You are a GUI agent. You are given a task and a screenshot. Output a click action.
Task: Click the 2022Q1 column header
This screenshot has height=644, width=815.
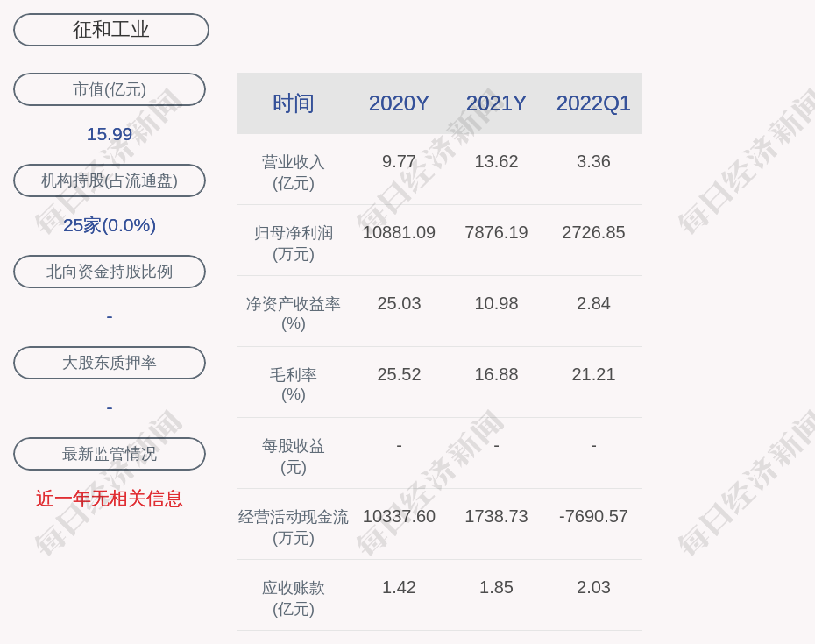pos(593,103)
